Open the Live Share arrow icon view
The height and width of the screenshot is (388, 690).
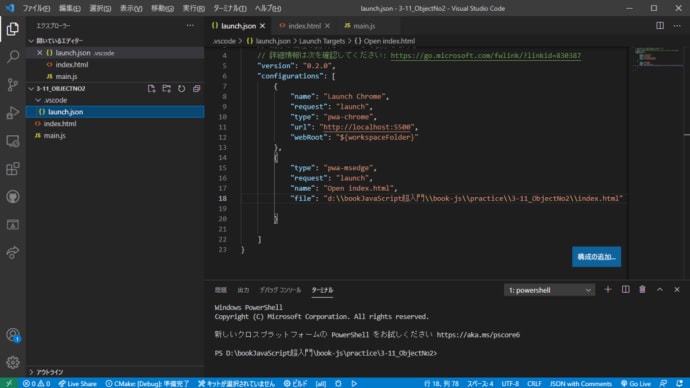pos(13,253)
